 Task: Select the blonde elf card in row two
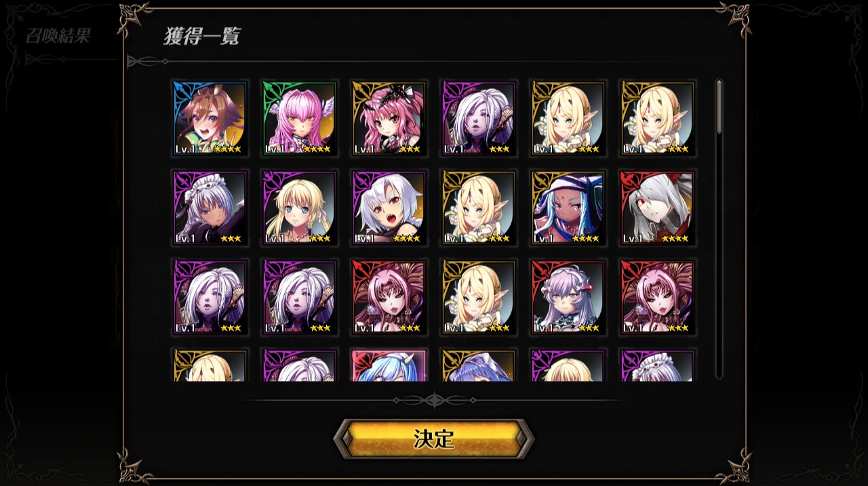(x=479, y=208)
